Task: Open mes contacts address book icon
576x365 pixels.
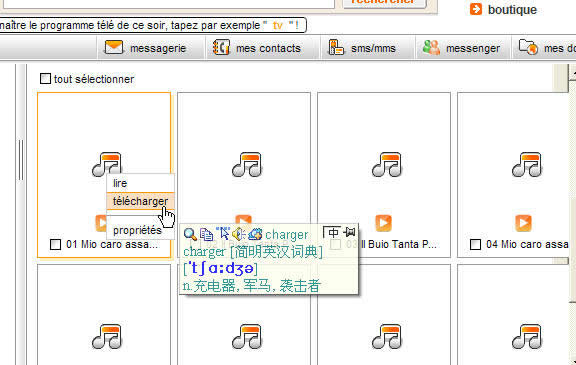Action: pos(221,48)
